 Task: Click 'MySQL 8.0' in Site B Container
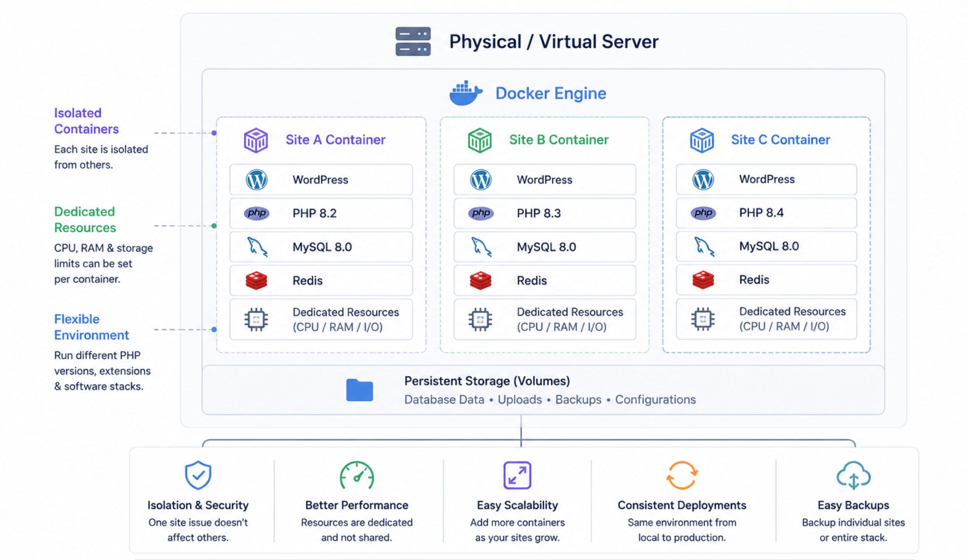point(546,247)
